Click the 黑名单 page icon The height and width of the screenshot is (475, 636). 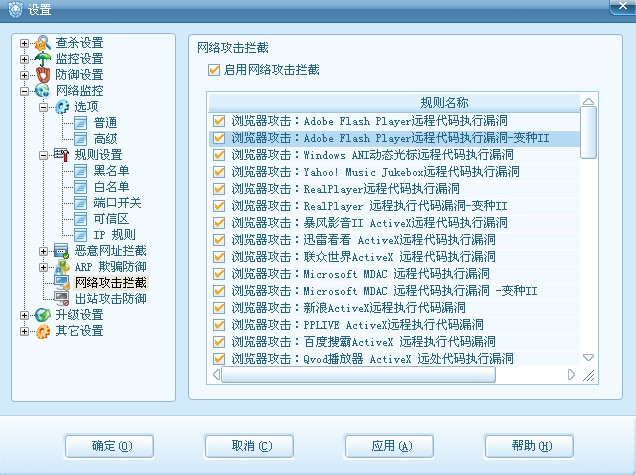pos(80,171)
